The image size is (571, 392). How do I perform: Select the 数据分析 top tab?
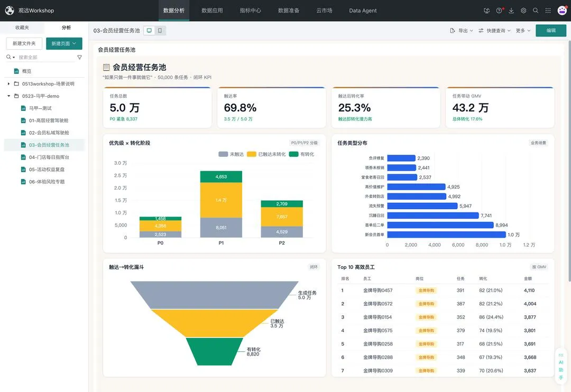pos(174,11)
